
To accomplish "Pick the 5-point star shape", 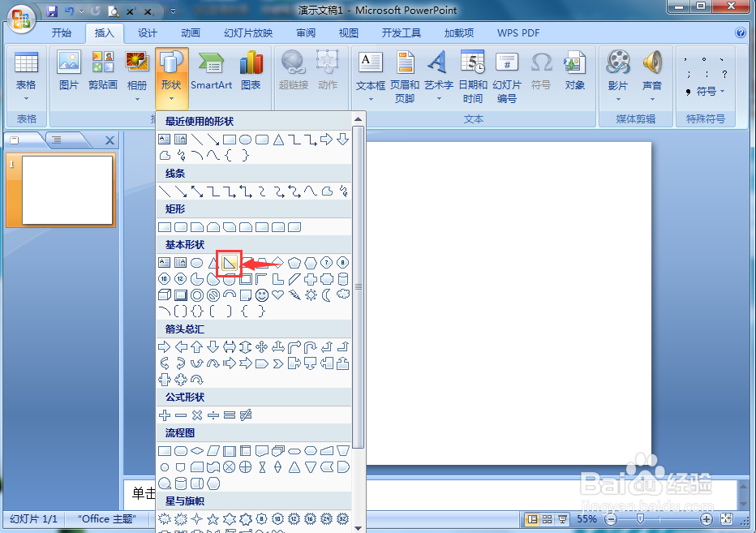I will (x=213, y=519).
